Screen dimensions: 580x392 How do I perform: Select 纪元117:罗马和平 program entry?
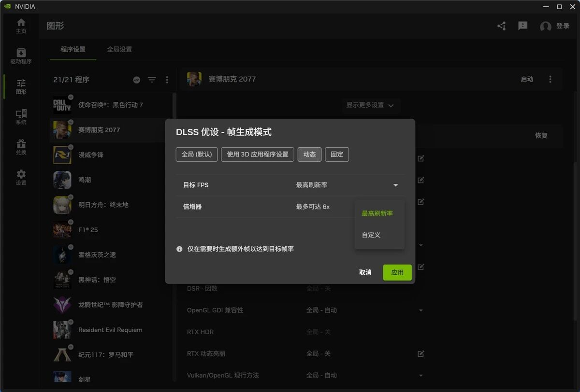tap(112, 355)
